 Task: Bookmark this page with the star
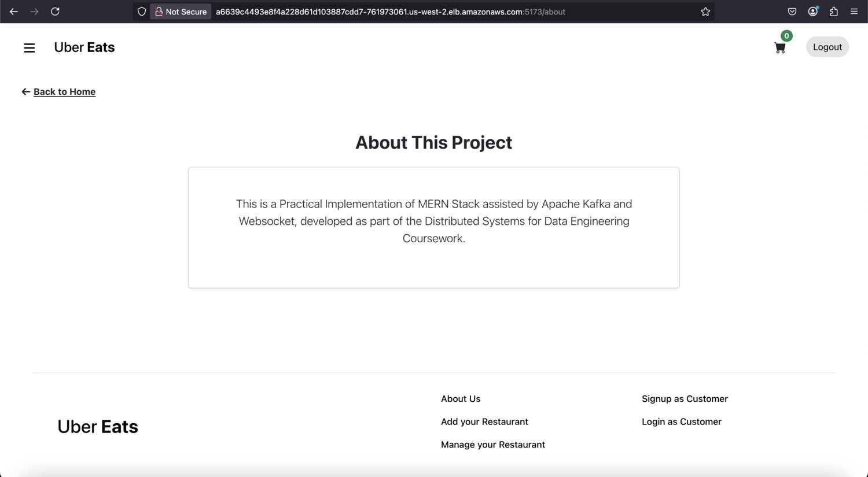(x=705, y=12)
